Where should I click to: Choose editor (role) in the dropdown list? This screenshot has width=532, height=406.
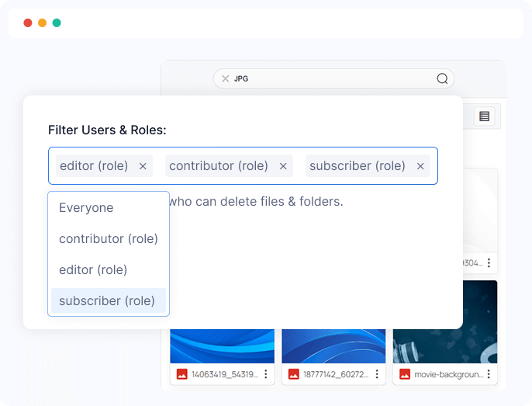point(109,269)
